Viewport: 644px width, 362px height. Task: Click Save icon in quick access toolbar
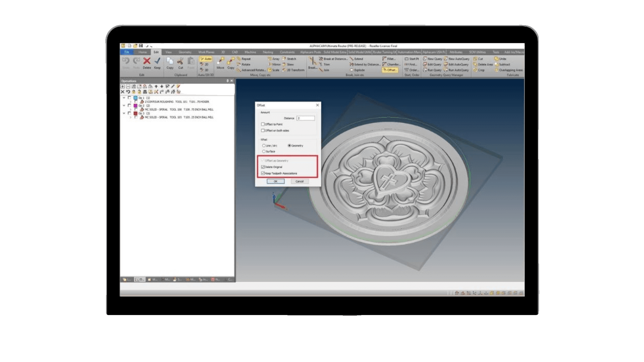coord(141,46)
